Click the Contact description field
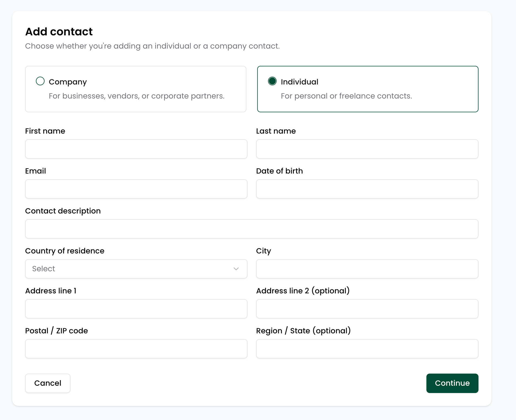This screenshot has height=420, width=516. tap(252, 229)
